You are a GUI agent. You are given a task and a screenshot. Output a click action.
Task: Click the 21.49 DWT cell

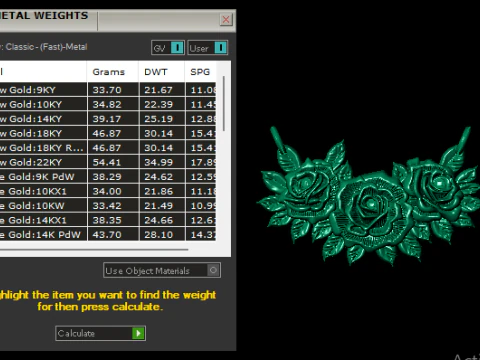(x=162, y=206)
